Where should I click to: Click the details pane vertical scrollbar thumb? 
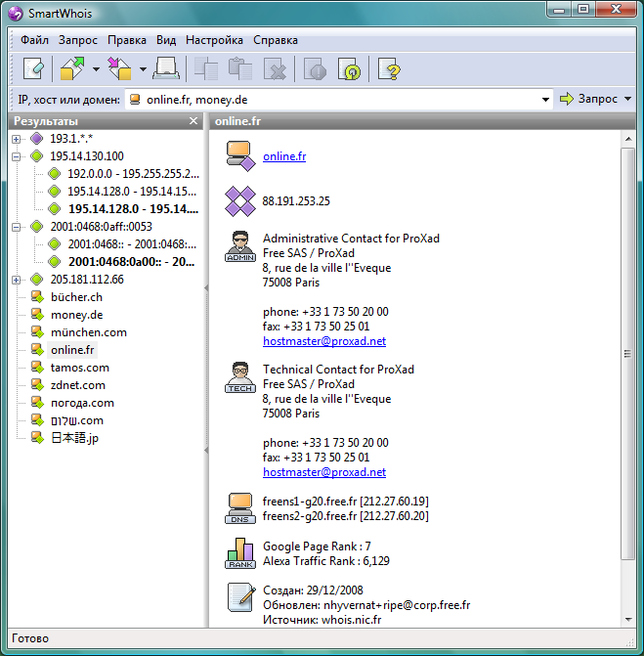(x=627, y=354)
